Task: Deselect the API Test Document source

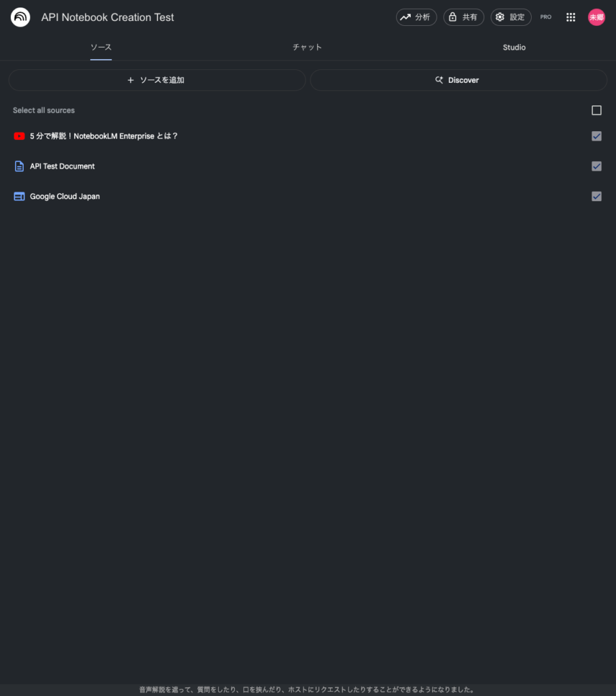Action: coord(596,166)
